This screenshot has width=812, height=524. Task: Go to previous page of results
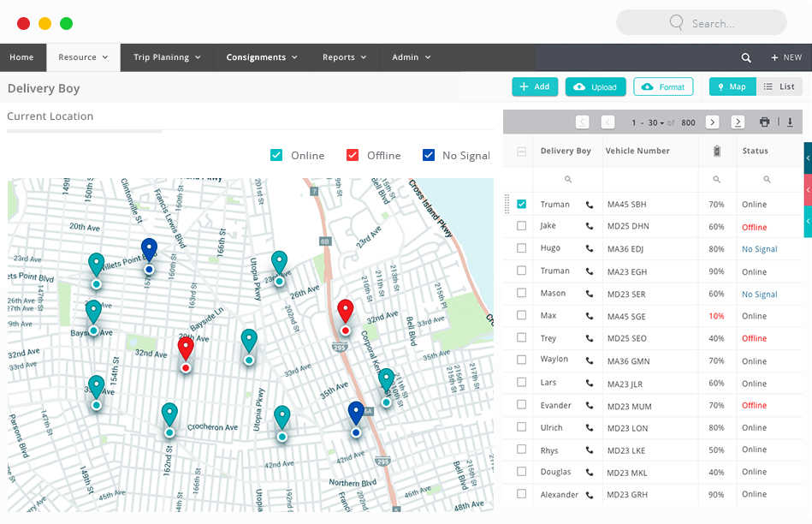point(608,122)
